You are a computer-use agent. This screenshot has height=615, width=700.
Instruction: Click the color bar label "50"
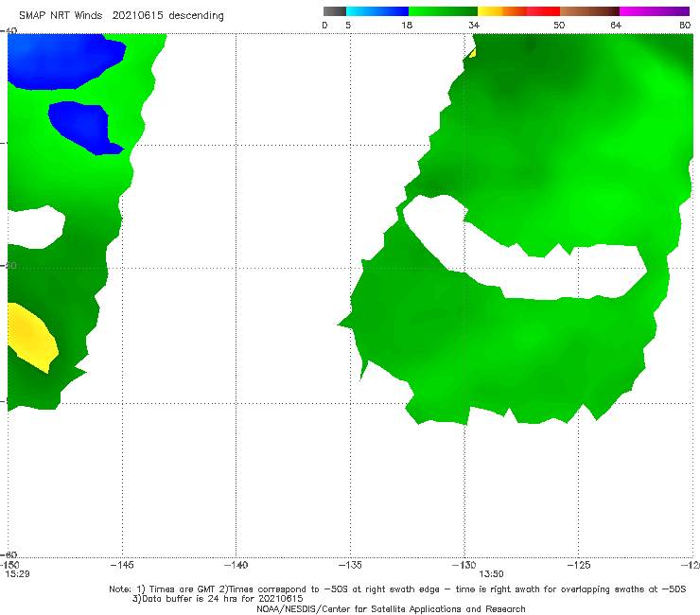pyautogui.click(x=559, y=25)
